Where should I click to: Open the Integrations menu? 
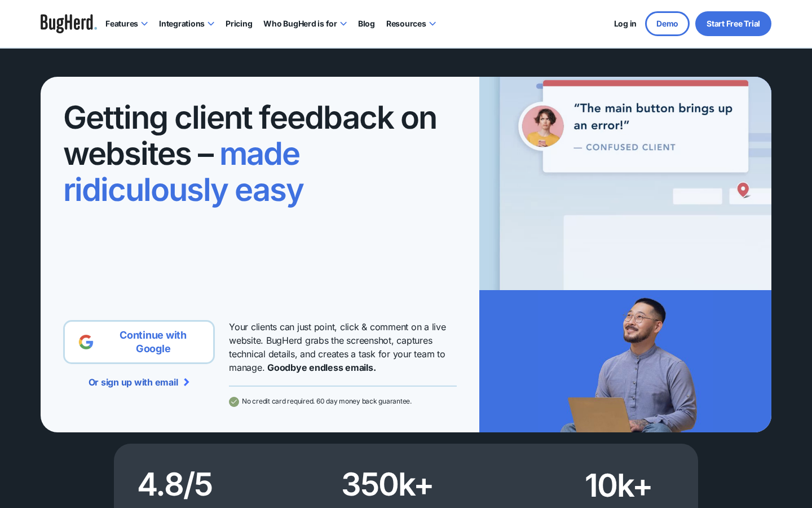pyautogui.click(x=187, y=24)
